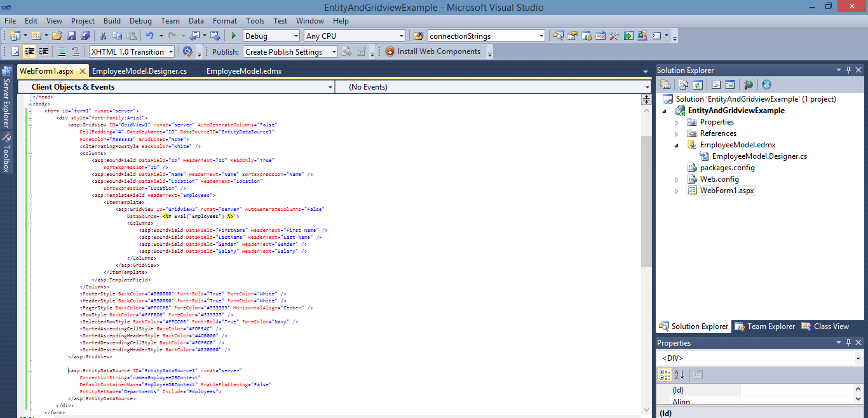Click the Redo arrow icon
The width and height of the screenshot is (868, 418).
pyautogui.click(x=172, y=36)
